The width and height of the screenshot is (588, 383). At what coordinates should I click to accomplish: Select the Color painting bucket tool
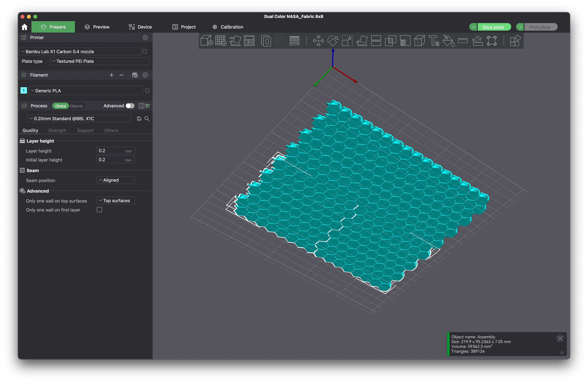(448, 41)
